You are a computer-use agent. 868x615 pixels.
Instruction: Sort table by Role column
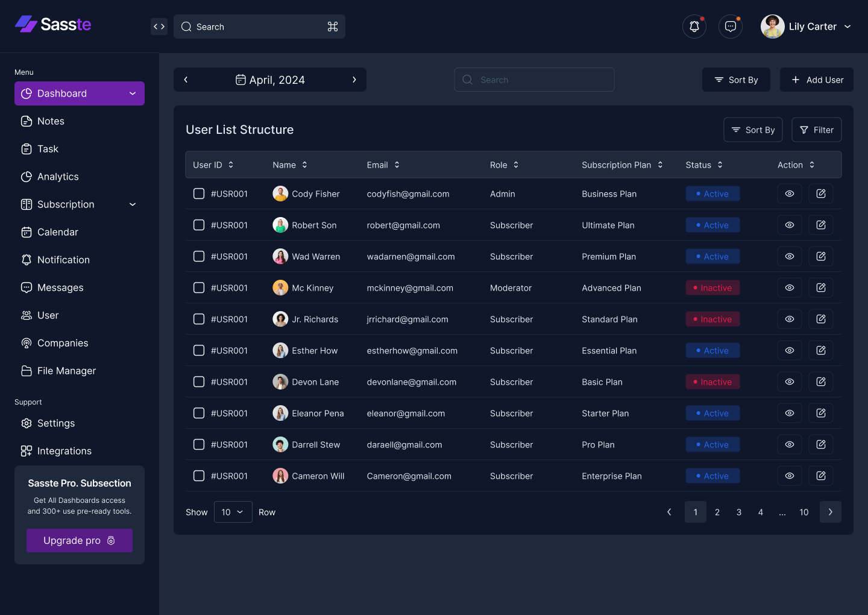pos(516,165)
